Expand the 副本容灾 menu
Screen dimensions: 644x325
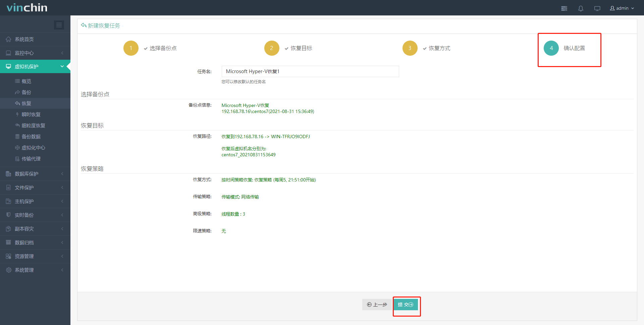pyautogui.click(x=35, y=229)
